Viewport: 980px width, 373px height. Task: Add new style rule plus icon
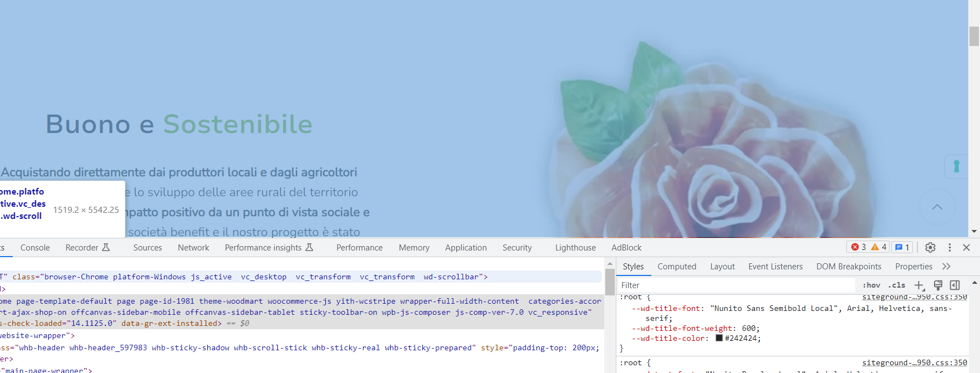919,285
